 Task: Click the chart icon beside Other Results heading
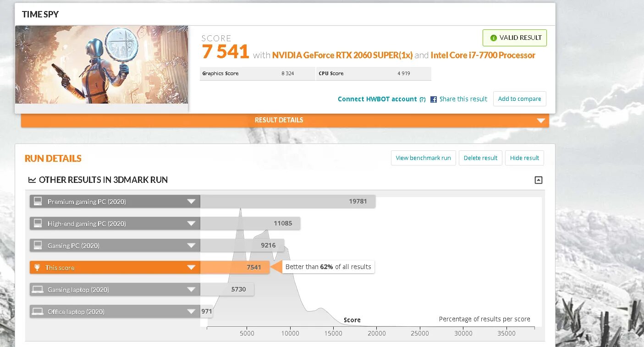coord(32,180)
